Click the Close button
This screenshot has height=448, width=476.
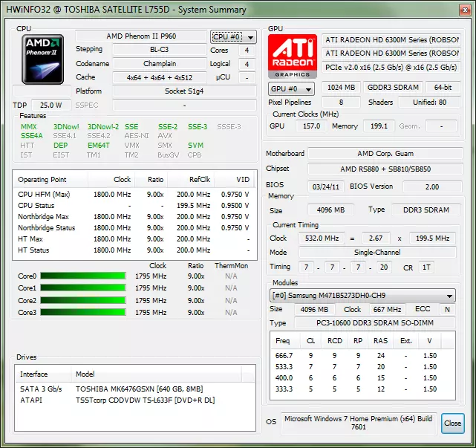pyautogui.click(x=453, y=423)
